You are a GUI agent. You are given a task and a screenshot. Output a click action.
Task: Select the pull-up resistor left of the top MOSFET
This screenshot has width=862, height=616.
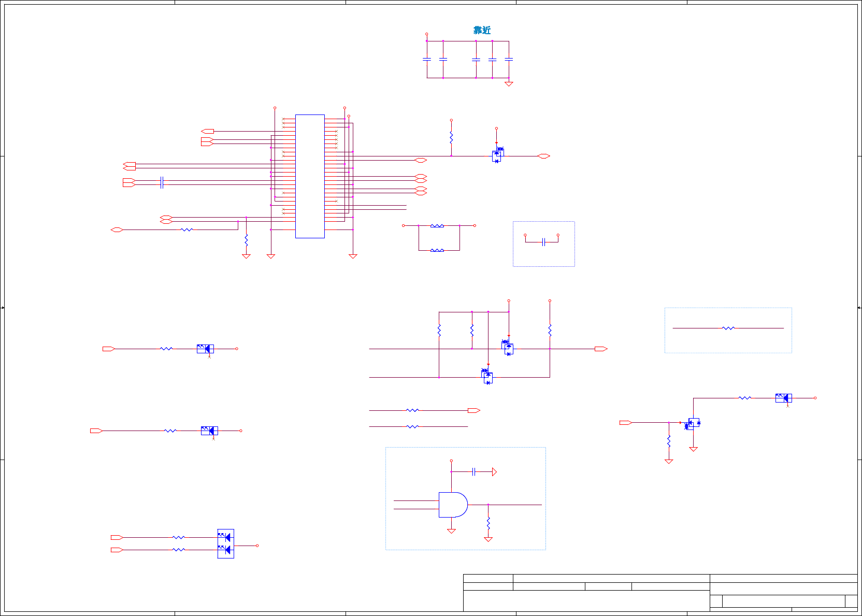point(451,137)
